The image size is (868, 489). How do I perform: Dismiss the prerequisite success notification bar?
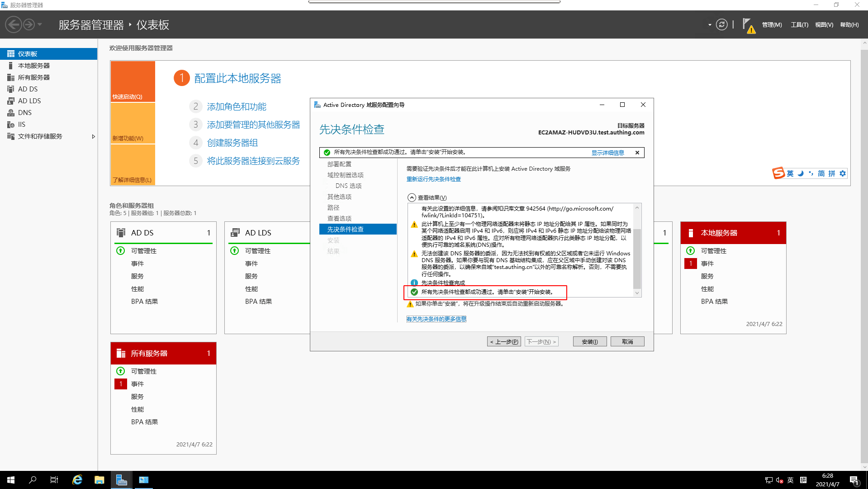pos(637,153)
